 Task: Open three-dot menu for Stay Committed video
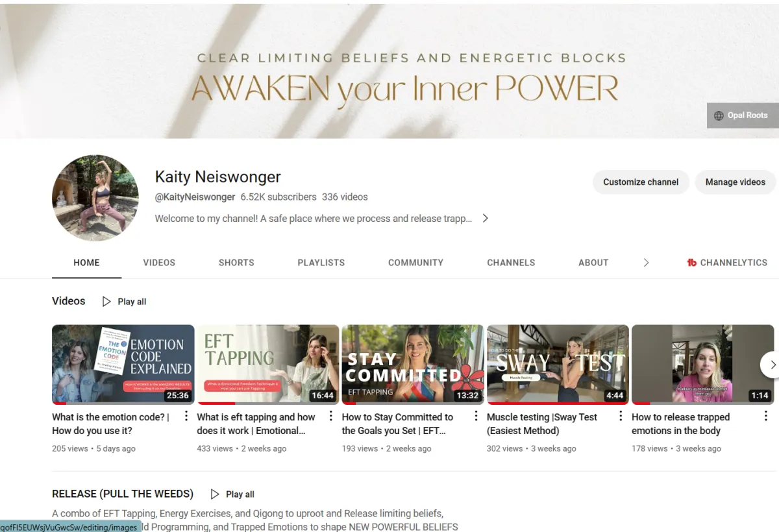[476, 417]
